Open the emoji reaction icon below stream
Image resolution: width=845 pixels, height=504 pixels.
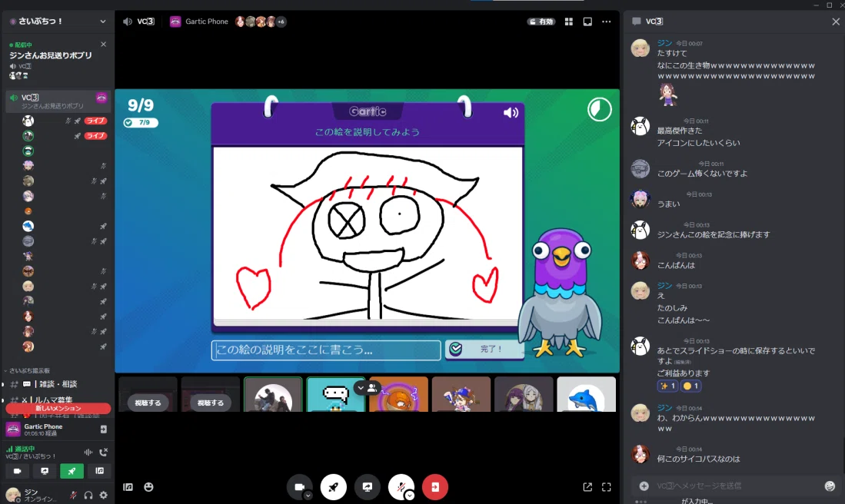pyautogui.click(x=148, y=487)
